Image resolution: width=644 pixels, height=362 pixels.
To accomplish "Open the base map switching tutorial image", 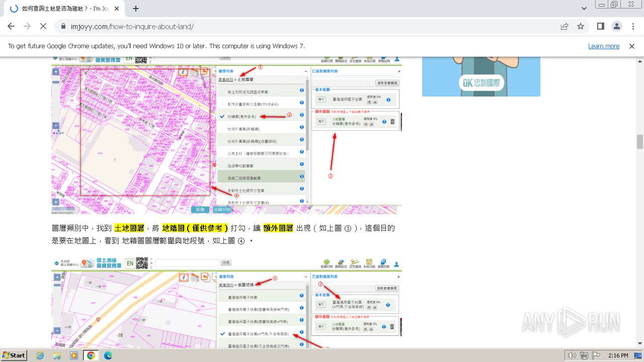I will [x=226, y=303].
